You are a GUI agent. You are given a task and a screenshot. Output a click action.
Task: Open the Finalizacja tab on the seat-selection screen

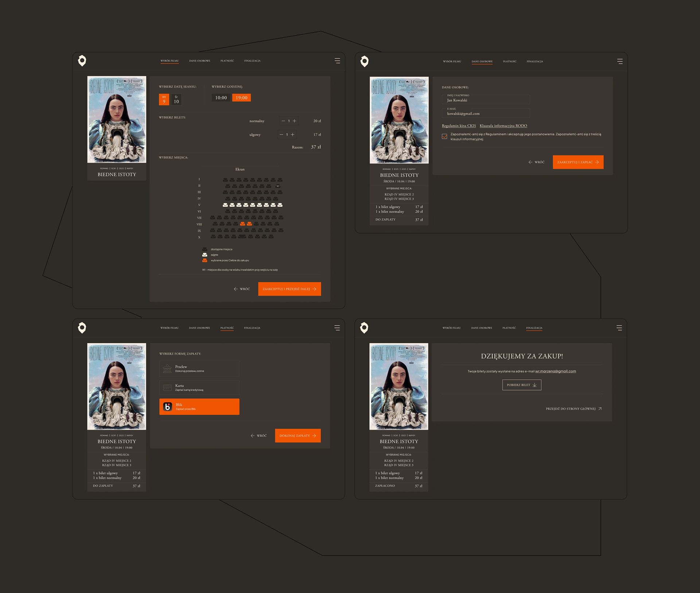click(x=252, y=61)
